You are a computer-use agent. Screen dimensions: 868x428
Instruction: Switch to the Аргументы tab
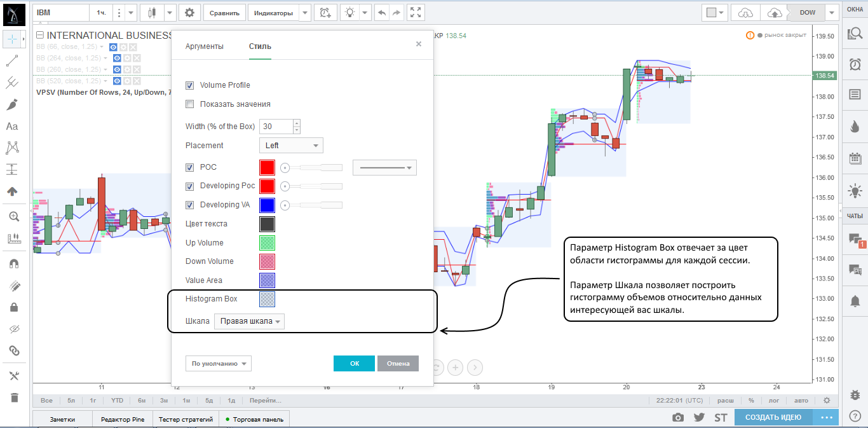205,46
